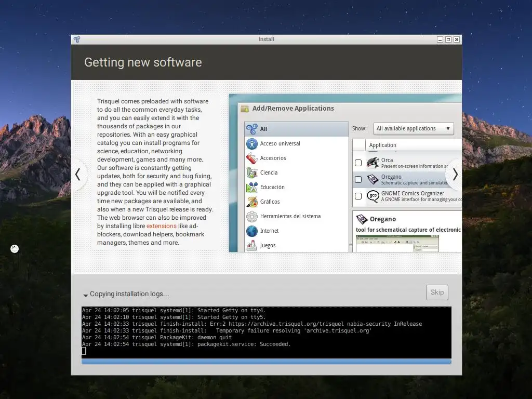The width and height of the screenshot is (532, 399).
Task: Click the terminal log output area
Action: pos(267,332)
